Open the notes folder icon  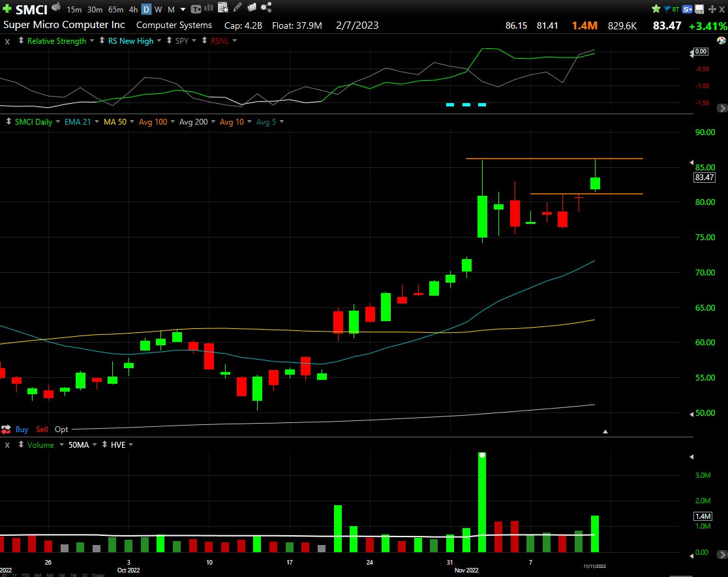coord(252,7)
